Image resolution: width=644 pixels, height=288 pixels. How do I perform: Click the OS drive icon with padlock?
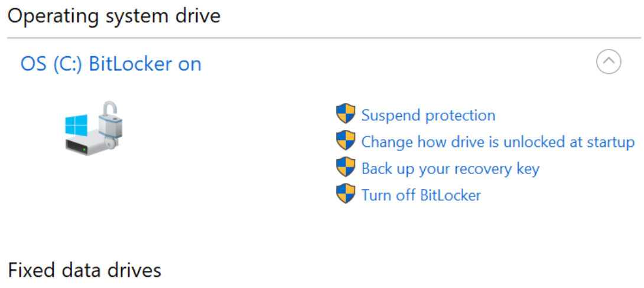point(95,129)
